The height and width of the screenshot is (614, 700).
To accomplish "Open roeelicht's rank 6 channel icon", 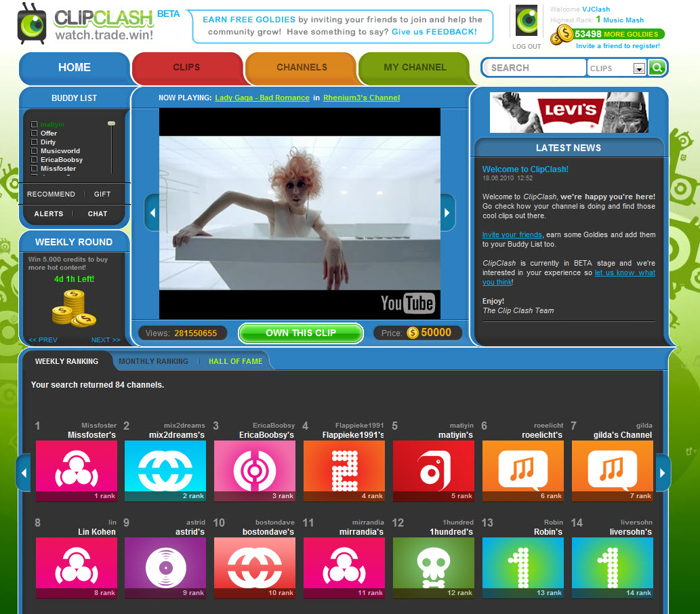I will pyautogui.click(x=522, y=470).
